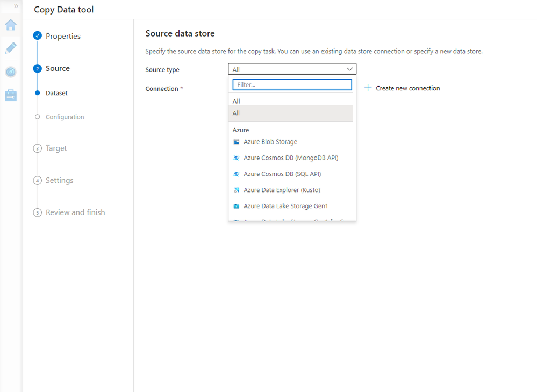Open the Author pencil icon
Image resolution: width=537 pixels, height=392 pixels.
click(11, 48)
